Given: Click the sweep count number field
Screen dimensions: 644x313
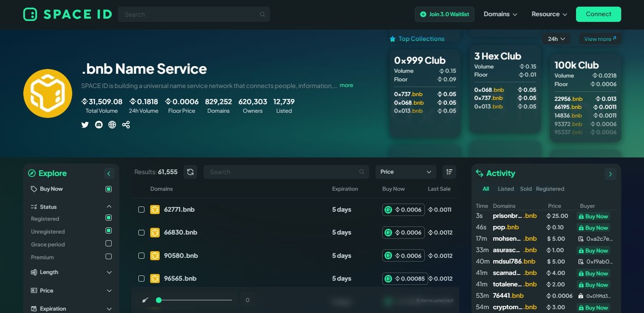Looking at the screenshot, I should tap(248, 300).
